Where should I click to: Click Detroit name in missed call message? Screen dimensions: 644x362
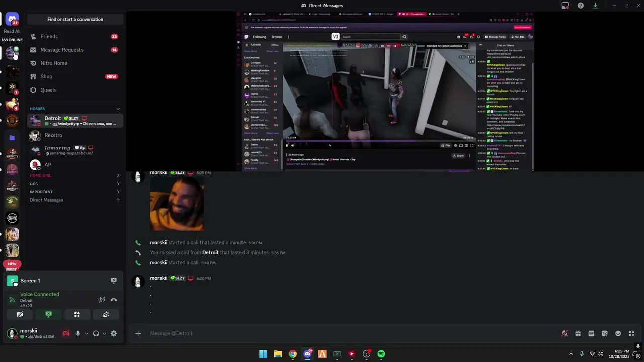pyautogui.click(x=210, y=253)
